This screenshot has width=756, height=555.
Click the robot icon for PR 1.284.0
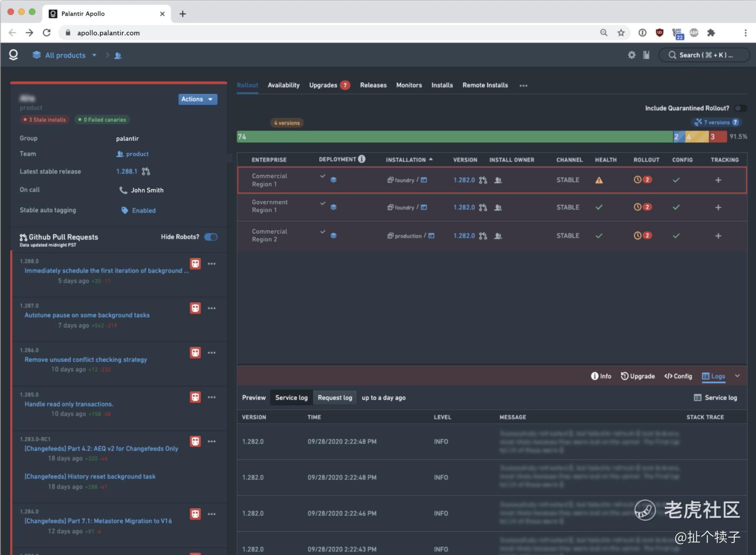195,514
